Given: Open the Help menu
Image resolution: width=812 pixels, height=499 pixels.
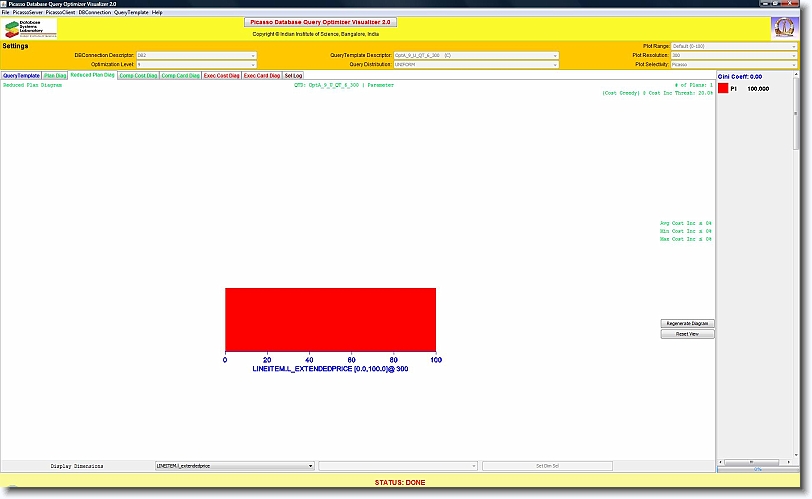Looking at the screenshot, I should 157,12.
